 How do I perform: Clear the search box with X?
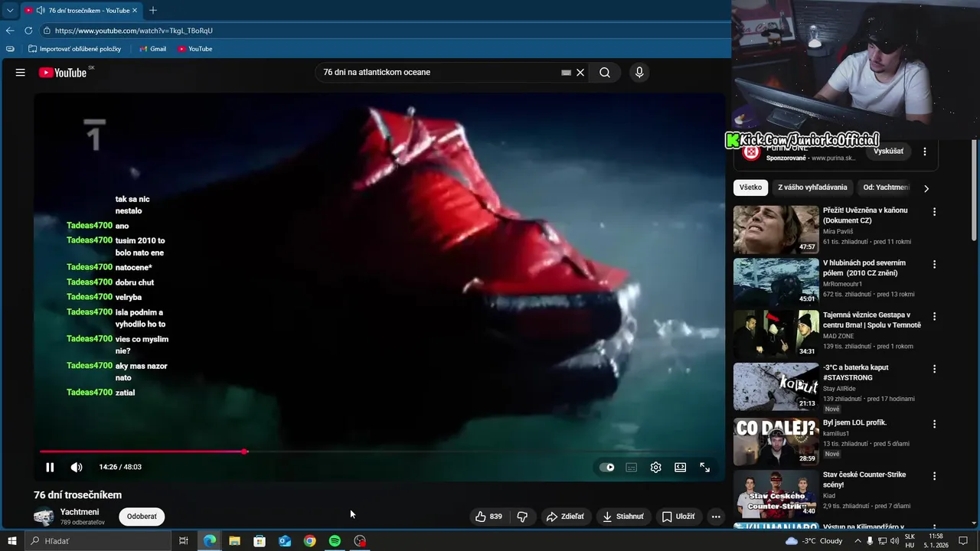[x=580, y=73]
